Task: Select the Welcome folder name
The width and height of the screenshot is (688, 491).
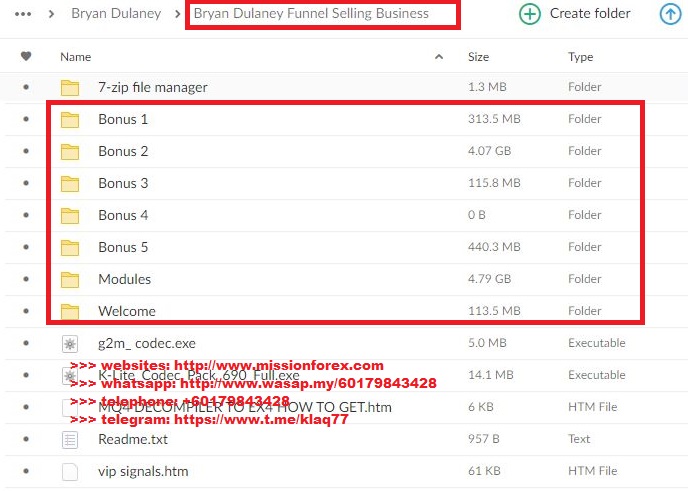Action: (x=127, y=312)
